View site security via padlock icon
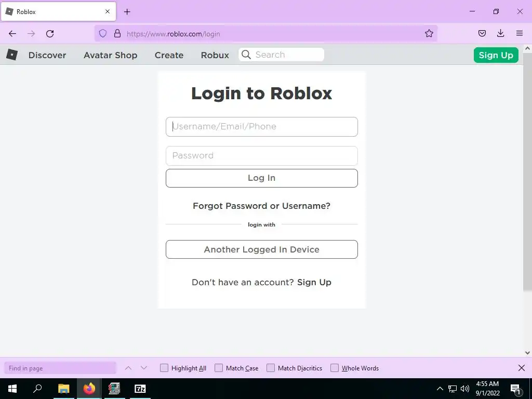Viewport: 532px width, 399px height. pyautogui.click(x=117, y=33)
